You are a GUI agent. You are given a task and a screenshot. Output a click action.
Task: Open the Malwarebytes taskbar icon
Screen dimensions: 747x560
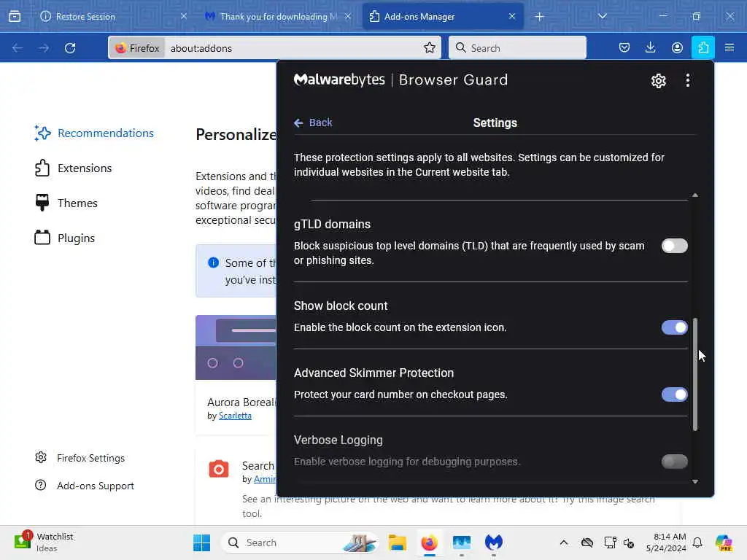[x=494, y=542]
